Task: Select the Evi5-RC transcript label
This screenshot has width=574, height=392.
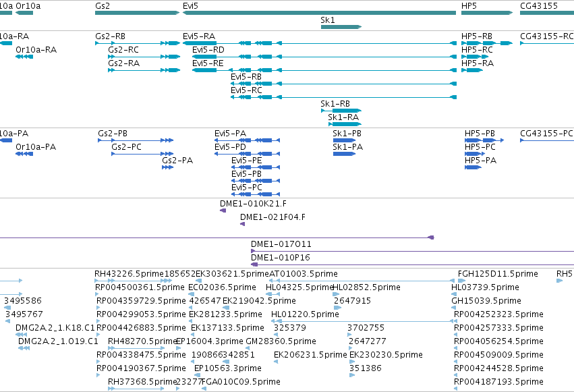Action: coord(246,90)
